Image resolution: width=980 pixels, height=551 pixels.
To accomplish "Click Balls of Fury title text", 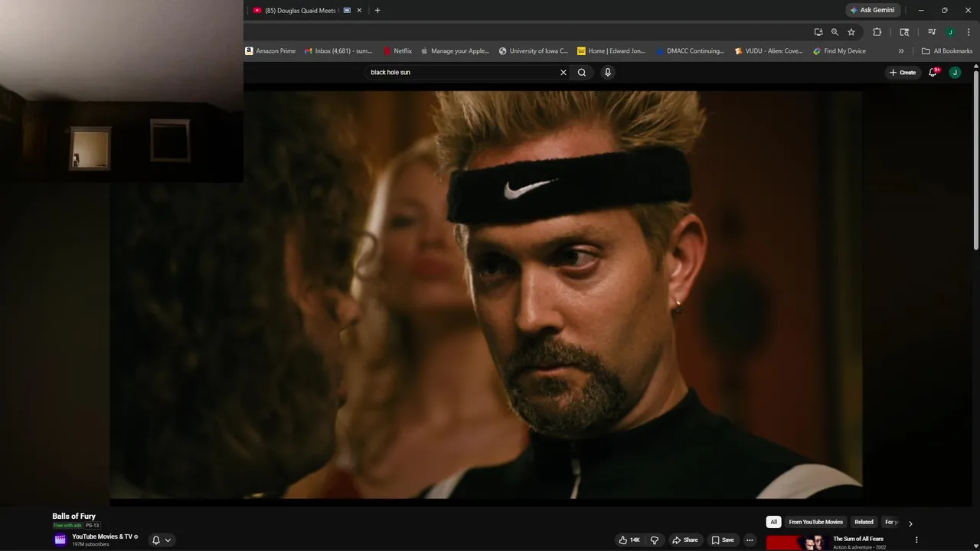I will tap(73, 517).
